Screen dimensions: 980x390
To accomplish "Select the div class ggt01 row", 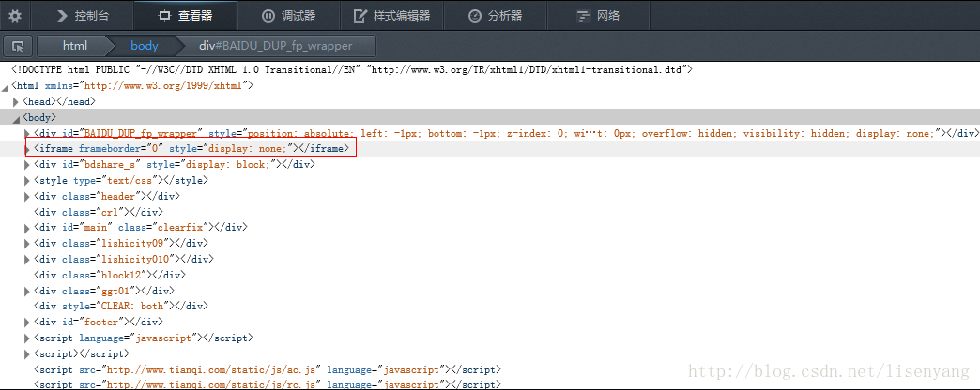I will pos(104,291).
